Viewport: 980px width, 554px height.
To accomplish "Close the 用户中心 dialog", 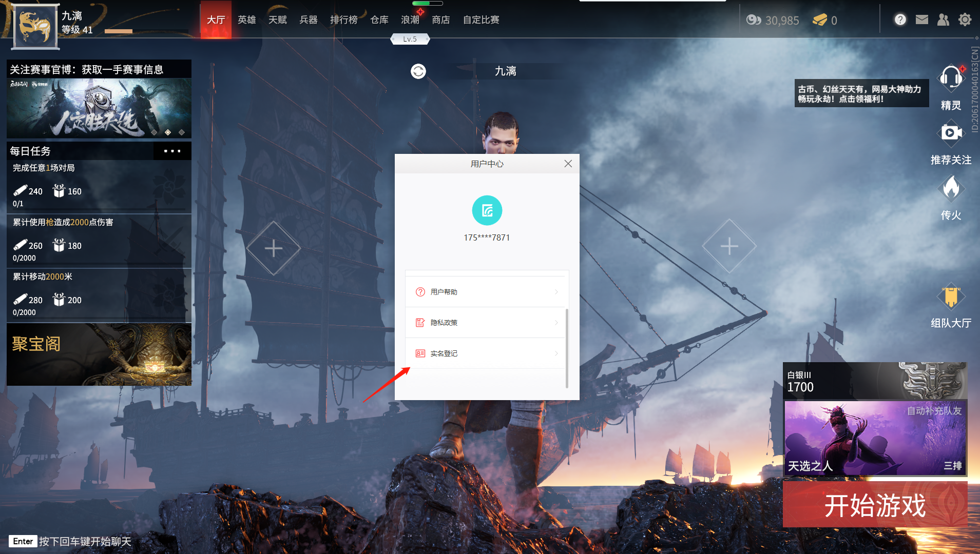I will coord(568,164).
